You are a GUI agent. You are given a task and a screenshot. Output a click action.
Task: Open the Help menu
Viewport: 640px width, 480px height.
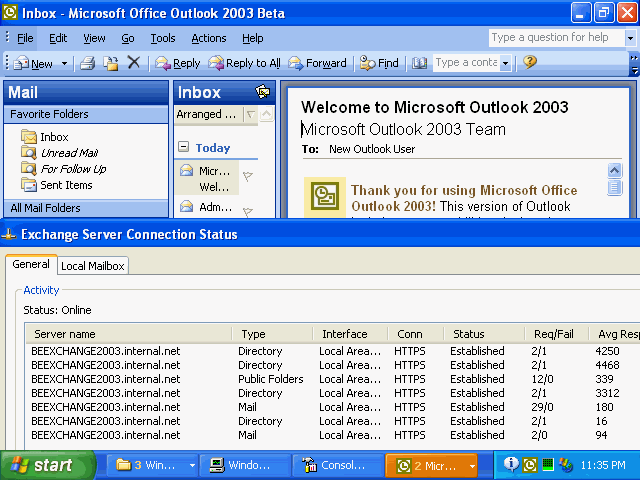click(252, 38)
